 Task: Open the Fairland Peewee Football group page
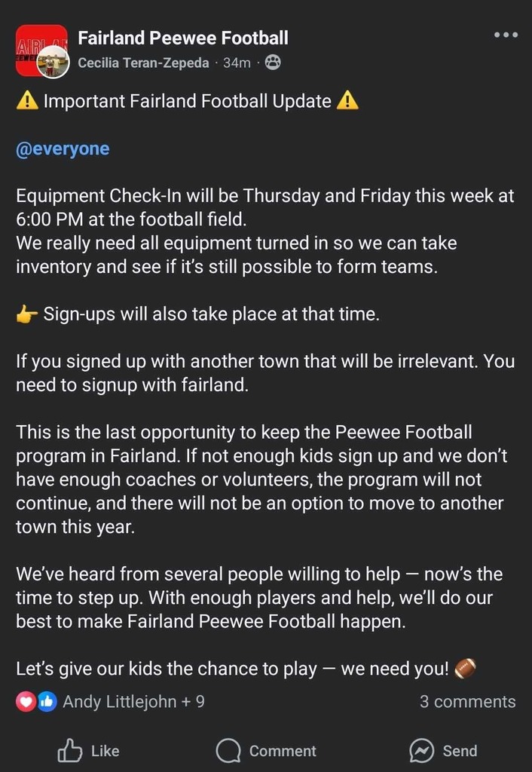(x=183, y=38)
